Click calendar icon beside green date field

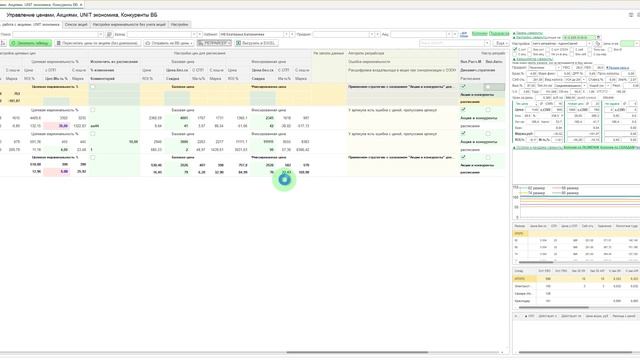pos(599,38)
